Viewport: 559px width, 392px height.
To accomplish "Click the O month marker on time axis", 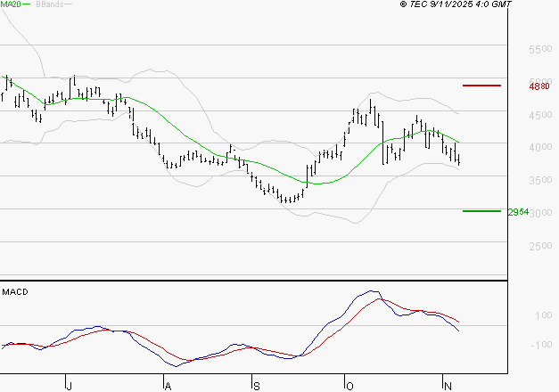I will point(349,386).
